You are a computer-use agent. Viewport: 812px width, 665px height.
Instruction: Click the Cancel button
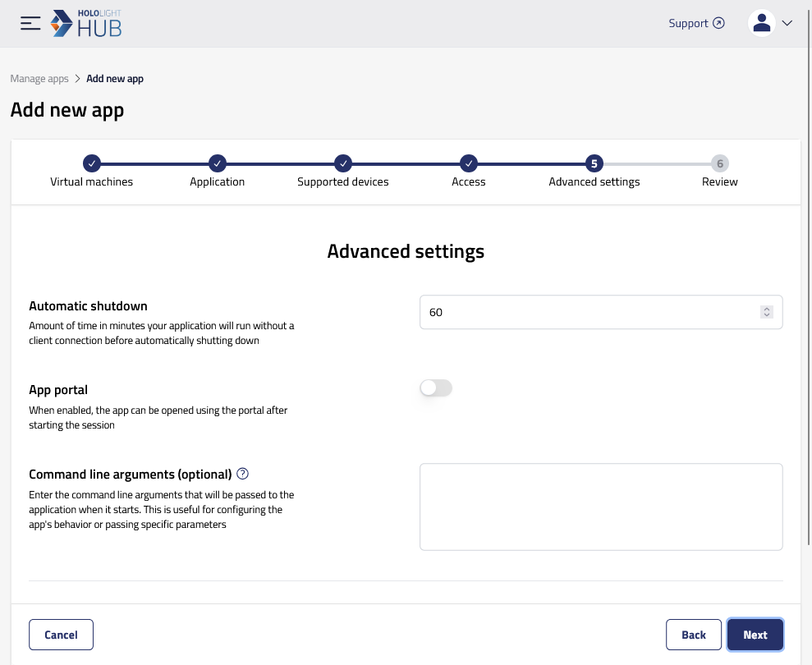point(61,635)
